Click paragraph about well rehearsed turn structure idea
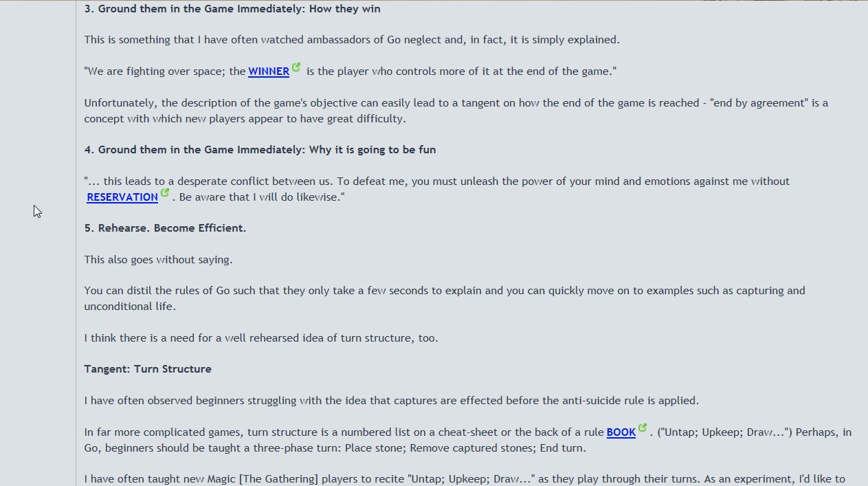Screen dimensions: 868x486 pos(261,338)
